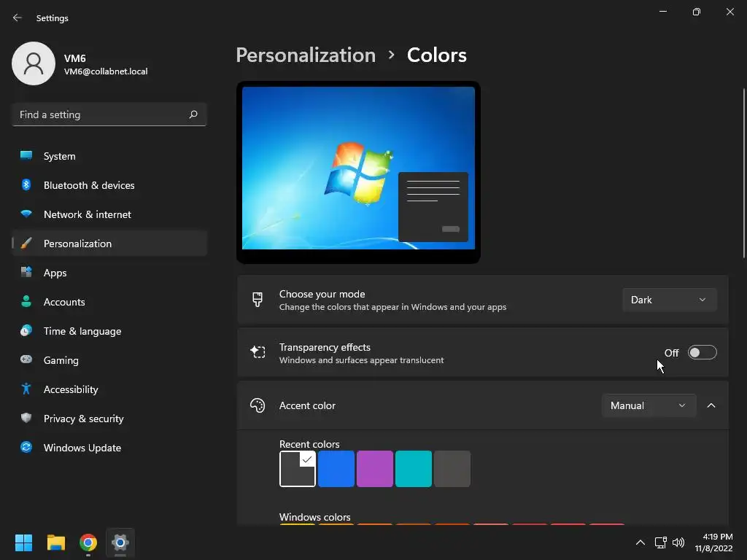747x560 pixels.
Task: Show hidden system tray icons
Action: 640,542
